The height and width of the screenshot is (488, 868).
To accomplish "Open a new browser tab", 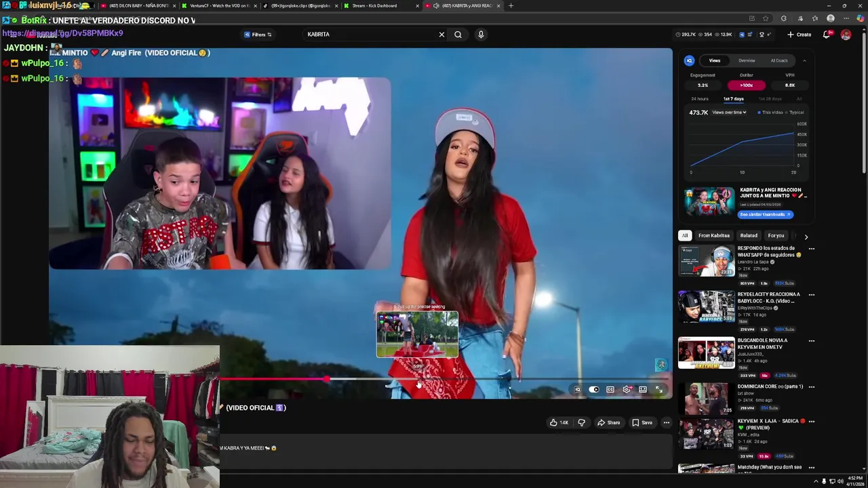I will coord(511,5).
